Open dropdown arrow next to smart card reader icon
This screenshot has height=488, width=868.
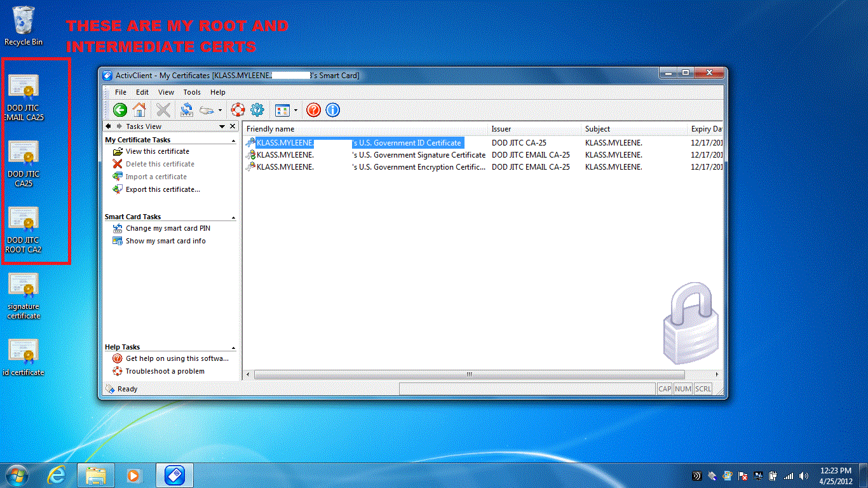220,111
